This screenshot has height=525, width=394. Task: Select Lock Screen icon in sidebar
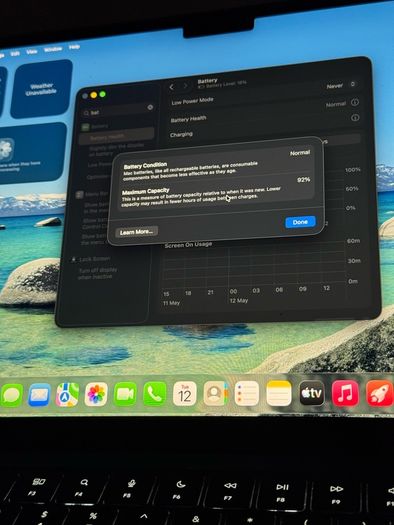[x=74, y=259]
